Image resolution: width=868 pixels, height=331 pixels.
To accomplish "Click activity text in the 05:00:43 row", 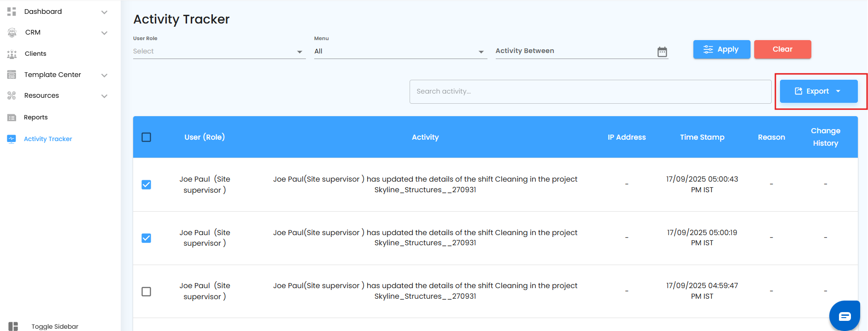I will tap(425, 184).
